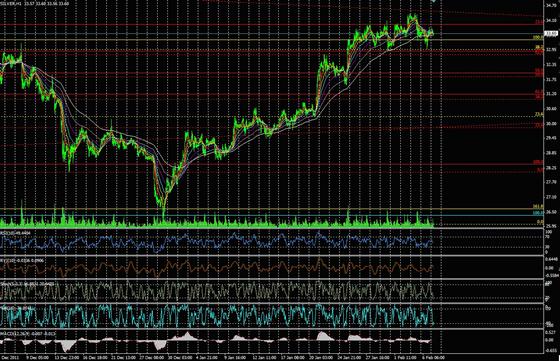This screenshot has height=361, width=560.
Task: Click the 16 Dec 18:00 time label
Action: [94, 357]
